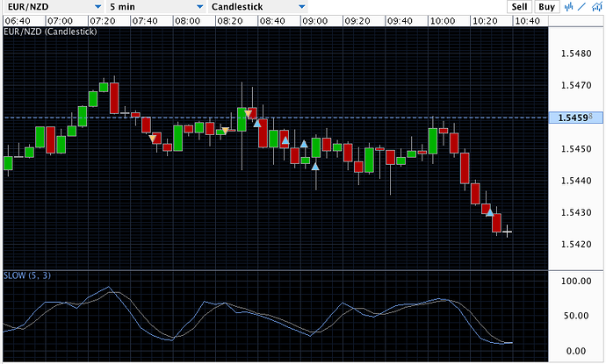Image resolution: width=606 pixels, height=364 pixels.
Task: Click the EUR/NZD (Candlestick) chart title
Action: click(x=50, y=32)
